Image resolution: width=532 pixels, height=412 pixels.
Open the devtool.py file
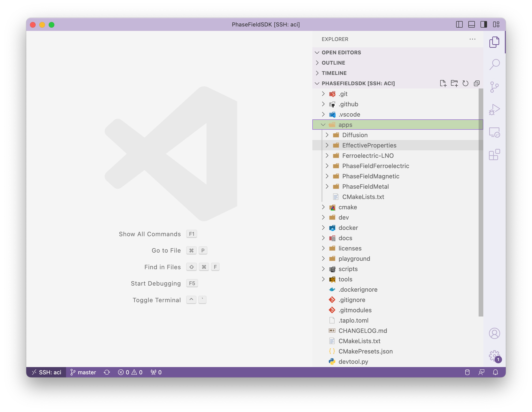tap(353, 362)
